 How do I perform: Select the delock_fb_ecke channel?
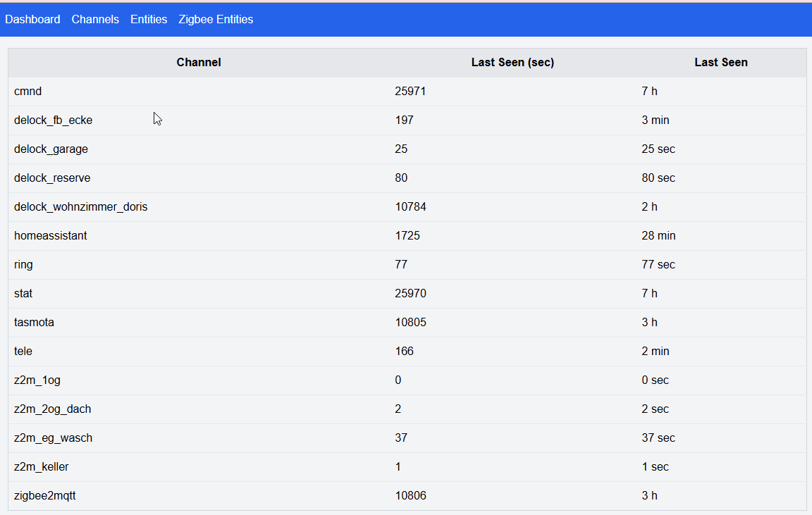coord(53,120)
